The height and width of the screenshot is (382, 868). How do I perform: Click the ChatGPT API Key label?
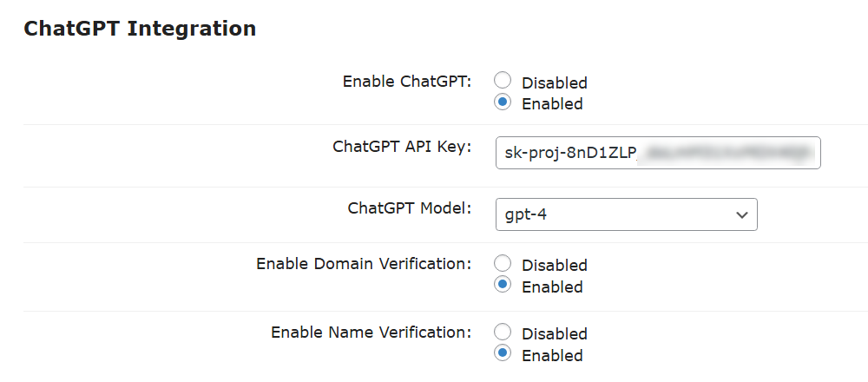402,147
